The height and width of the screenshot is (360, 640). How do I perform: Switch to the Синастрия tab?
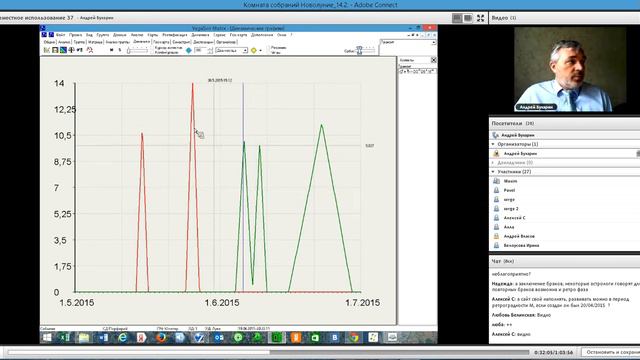pos(181,42)
